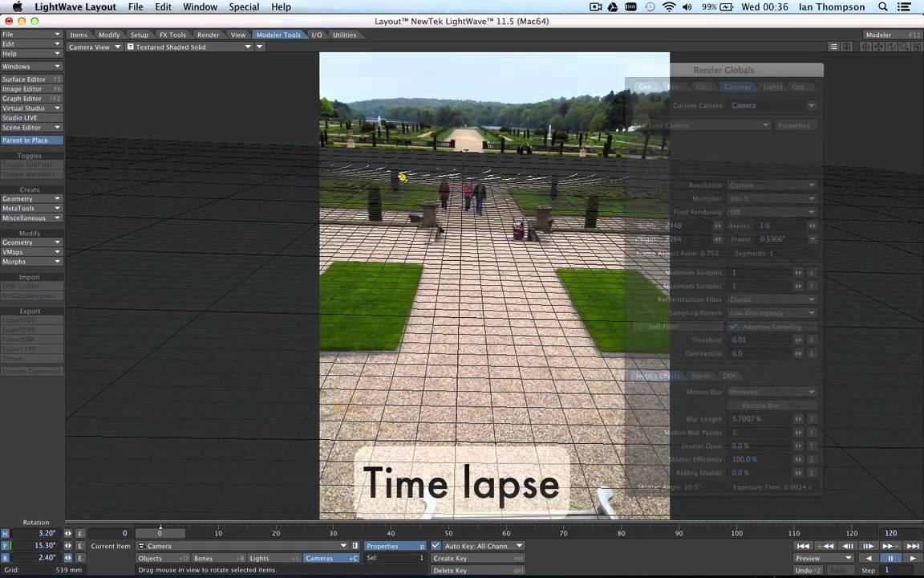Click the timeline start frame field showing 0

pos(110,533)
